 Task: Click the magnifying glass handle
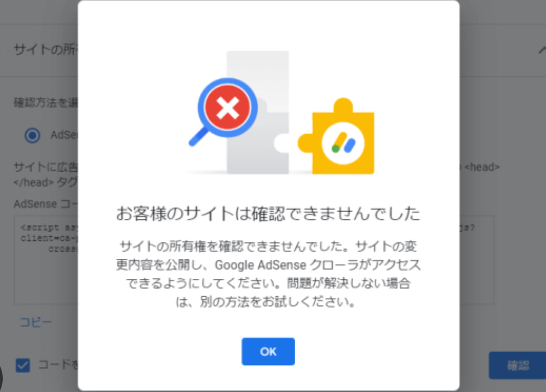pos(198,137)
